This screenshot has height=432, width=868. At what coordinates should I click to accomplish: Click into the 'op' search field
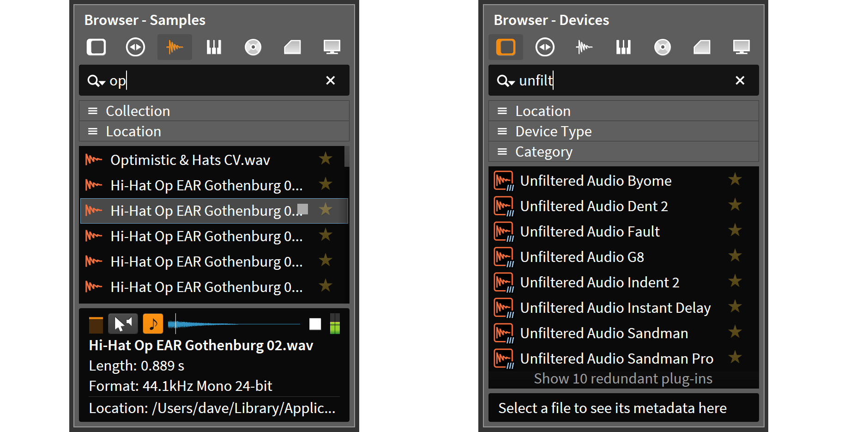click(x=214, y=80)
